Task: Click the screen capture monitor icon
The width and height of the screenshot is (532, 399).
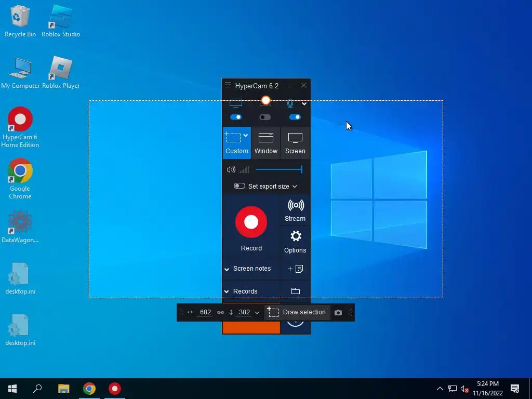Action: pyautogui.click(x=236, y=102)
